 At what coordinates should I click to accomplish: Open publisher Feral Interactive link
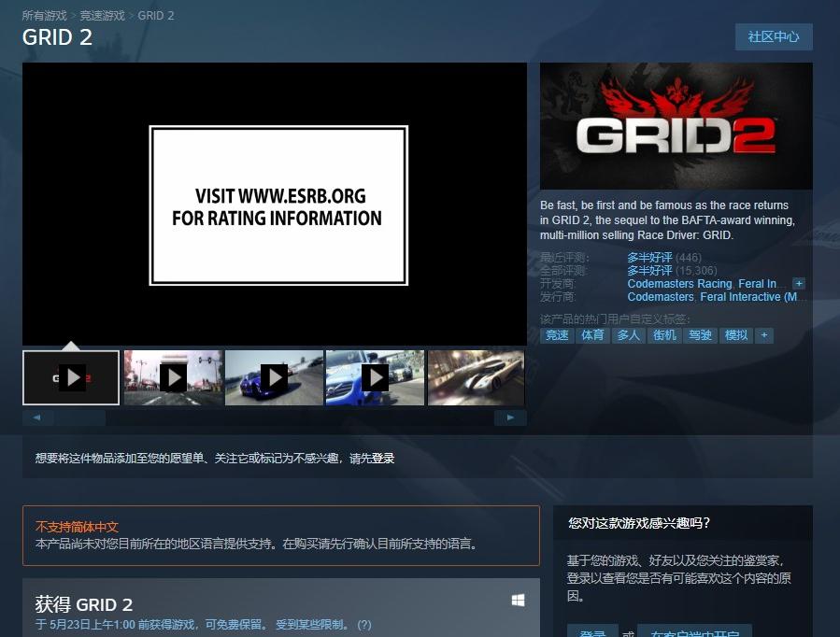pos(749,297)
